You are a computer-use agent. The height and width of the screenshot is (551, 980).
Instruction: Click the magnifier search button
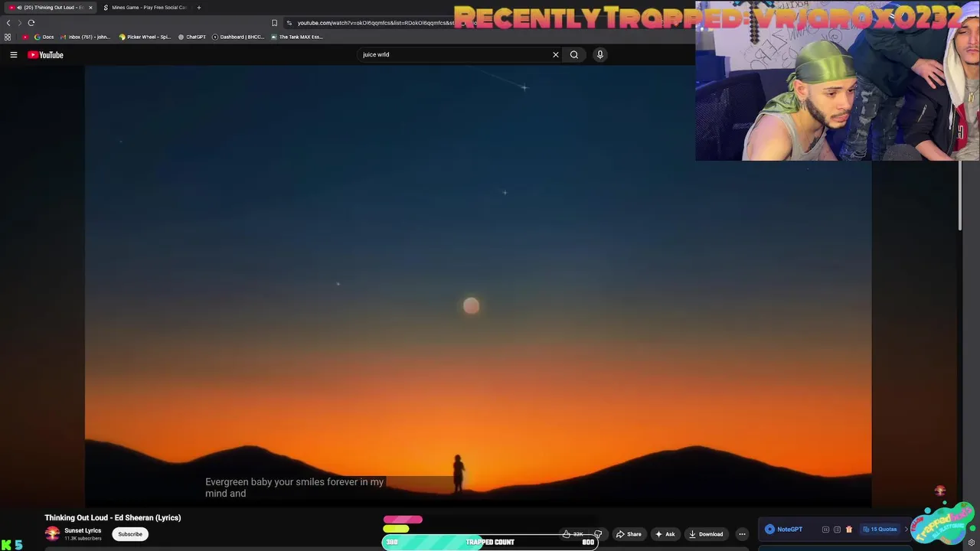(574, 54)
